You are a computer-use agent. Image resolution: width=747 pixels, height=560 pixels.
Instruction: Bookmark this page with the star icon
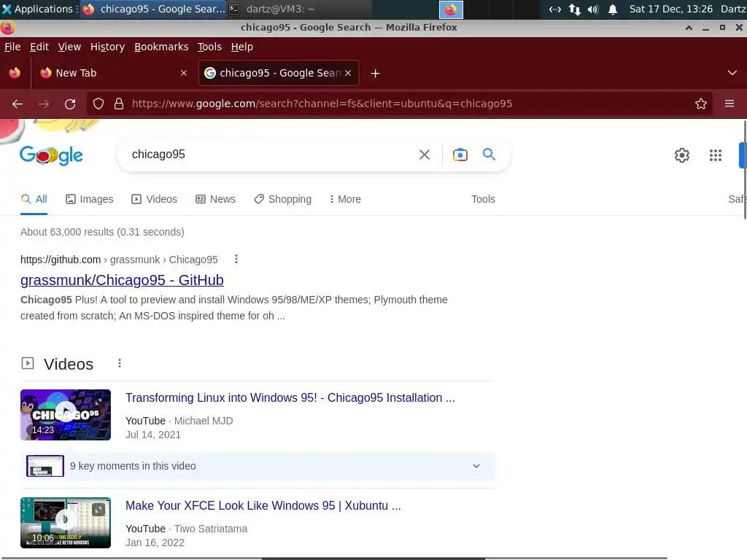point(700,104)
